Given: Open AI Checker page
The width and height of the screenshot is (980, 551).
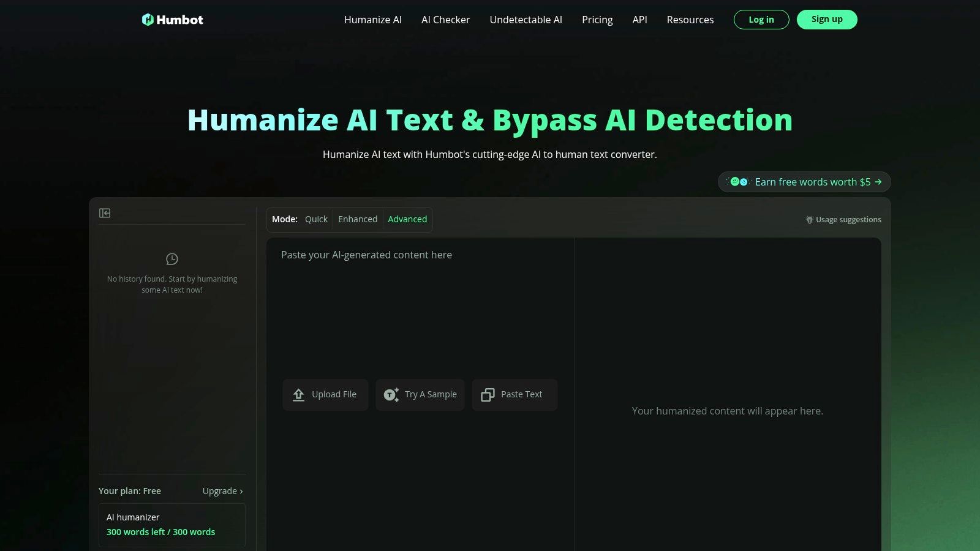Looking at the screenshot, I should 446,20.
